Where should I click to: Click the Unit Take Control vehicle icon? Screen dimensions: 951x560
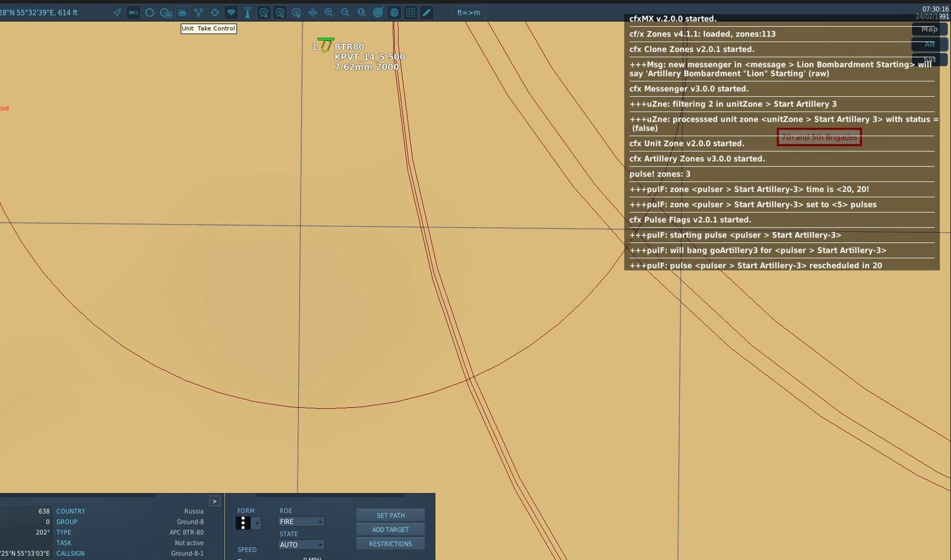pos(182,13)
